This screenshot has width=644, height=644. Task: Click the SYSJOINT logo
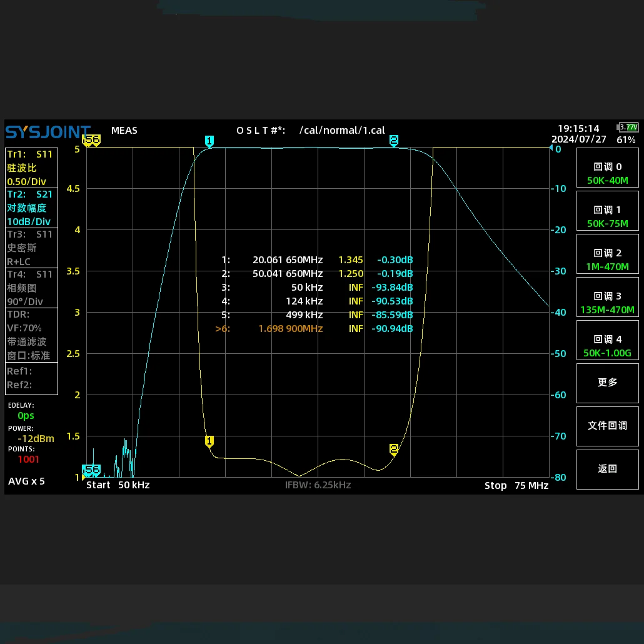coord(48,132)
